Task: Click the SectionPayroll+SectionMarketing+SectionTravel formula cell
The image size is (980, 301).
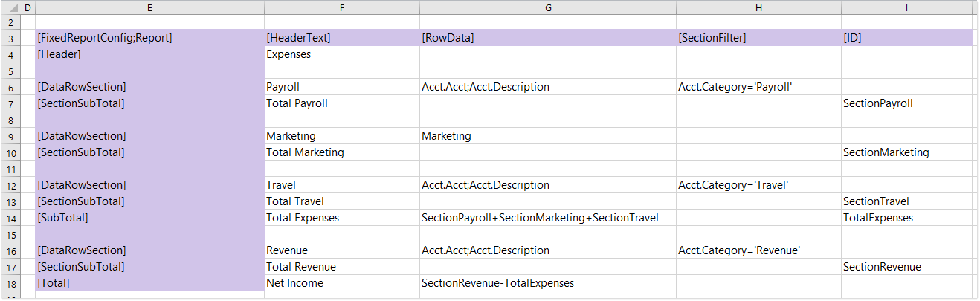Action: pos(539,218)
